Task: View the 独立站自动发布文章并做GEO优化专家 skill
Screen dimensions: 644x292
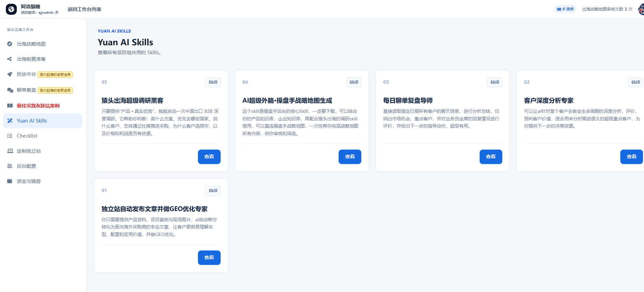Action: coord(209,258)
